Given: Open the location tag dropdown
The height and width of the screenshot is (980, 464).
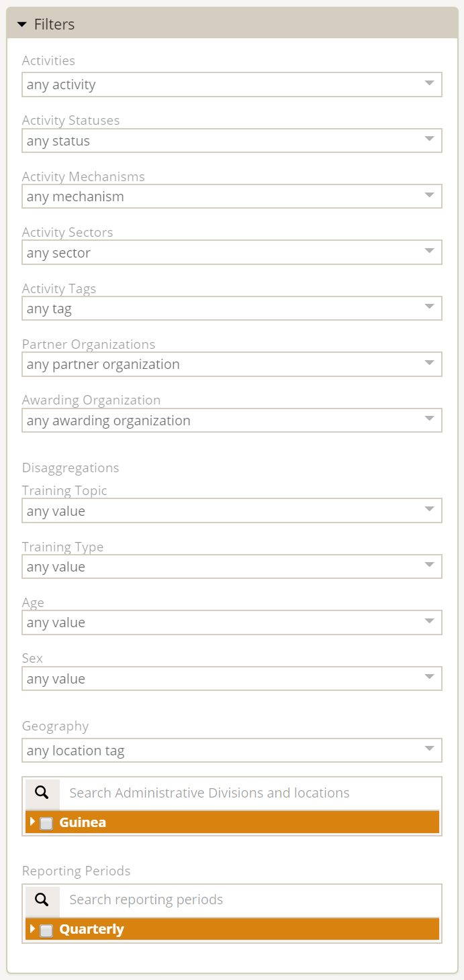Looking at the screenshot, I should pyautogui.click(x=232, y=751).
